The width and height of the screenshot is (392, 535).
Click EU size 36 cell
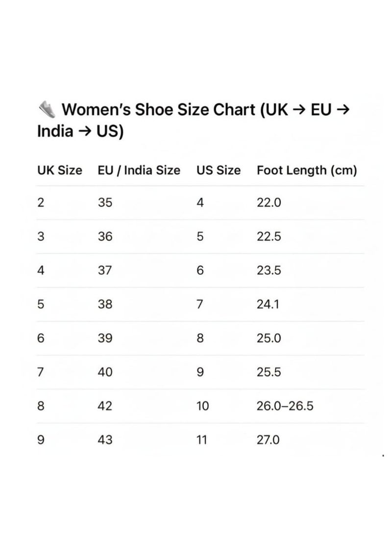tap(105, 236)
